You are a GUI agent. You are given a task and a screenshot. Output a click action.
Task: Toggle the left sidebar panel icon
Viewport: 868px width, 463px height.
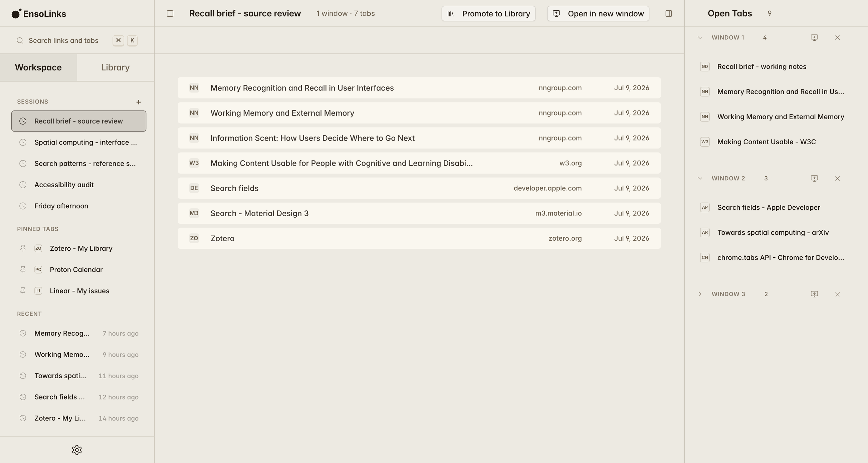pos(170,13)
